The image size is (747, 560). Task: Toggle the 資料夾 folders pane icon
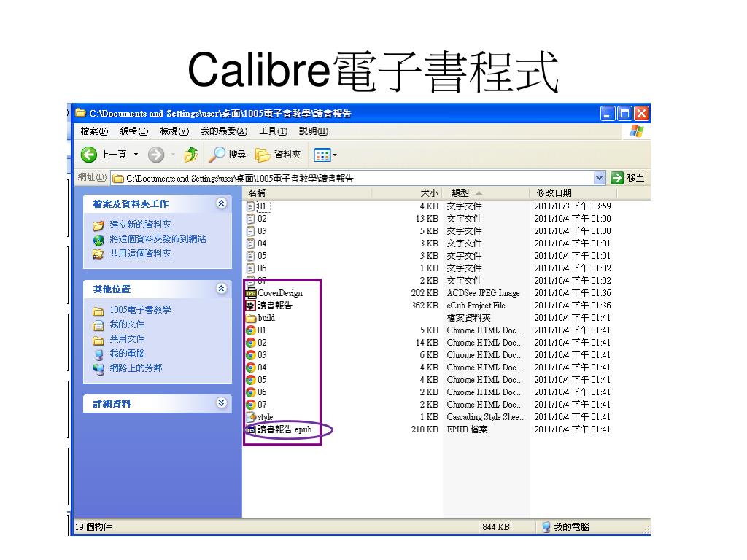pos(263,155)
